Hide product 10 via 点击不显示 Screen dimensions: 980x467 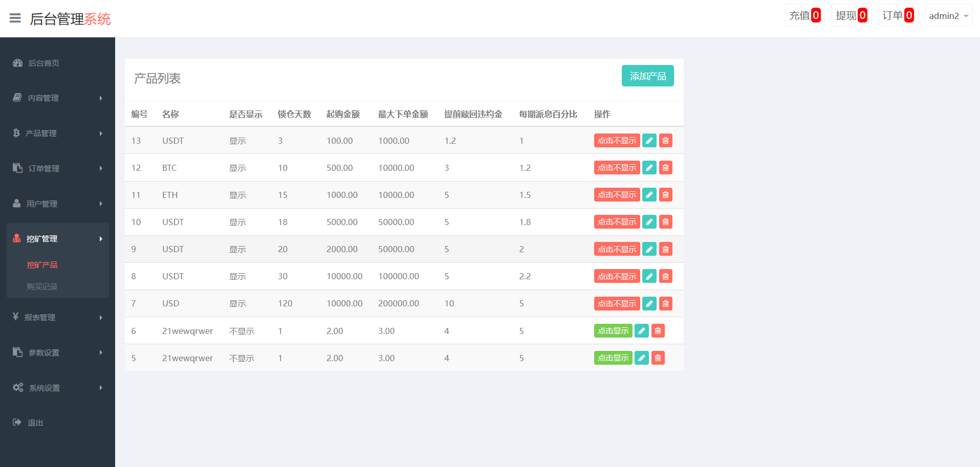[x=617, y=221]
